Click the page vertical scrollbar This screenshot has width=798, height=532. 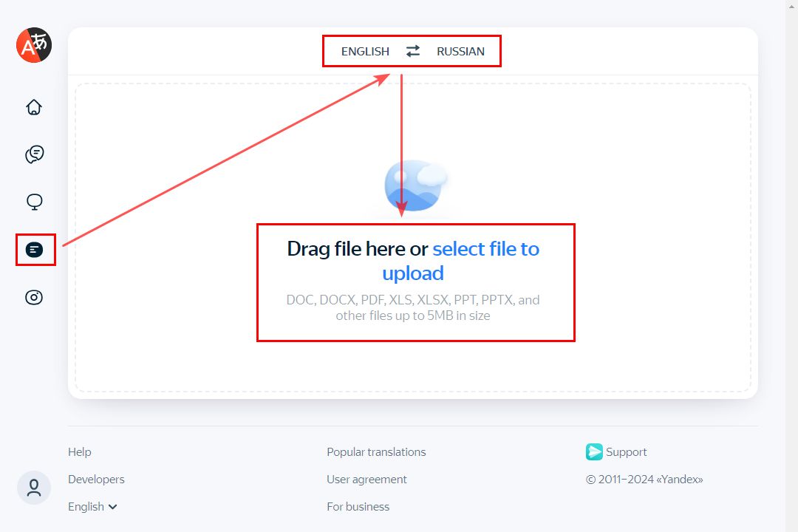(x=791, y=266)
